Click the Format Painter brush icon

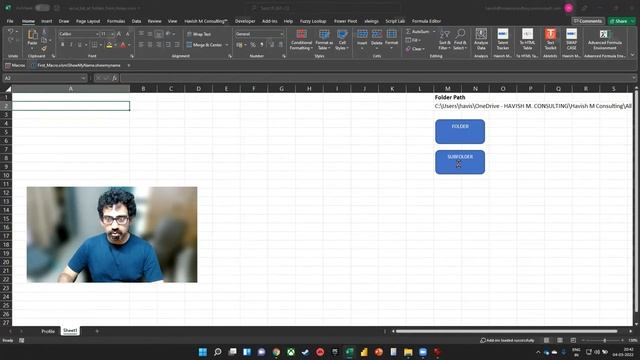point(44,49)
